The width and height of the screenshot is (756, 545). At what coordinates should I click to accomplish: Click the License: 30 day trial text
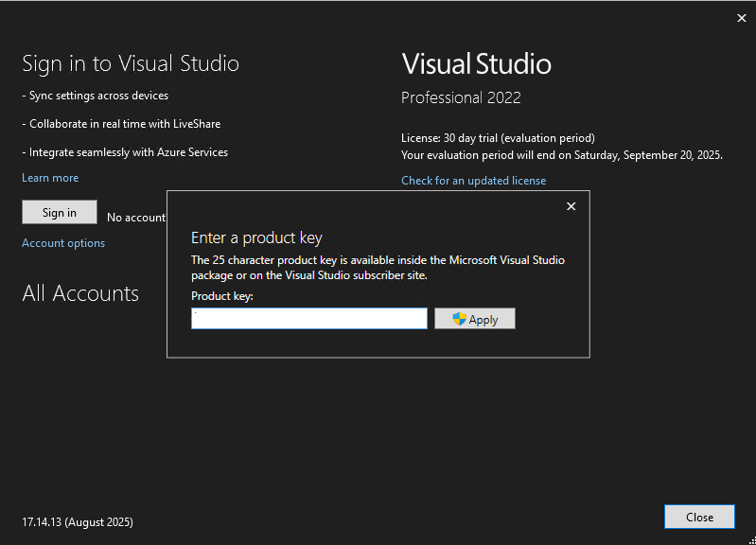coord(498,138)
